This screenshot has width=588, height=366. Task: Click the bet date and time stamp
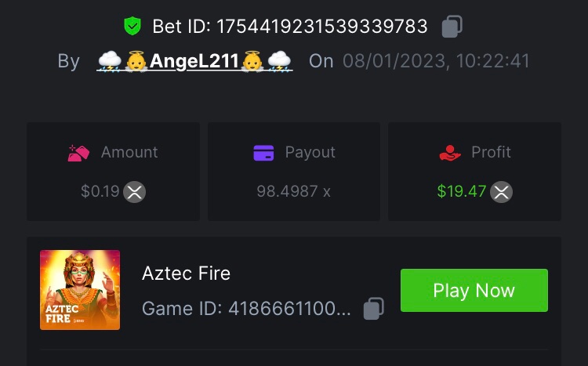pos(436,61)
